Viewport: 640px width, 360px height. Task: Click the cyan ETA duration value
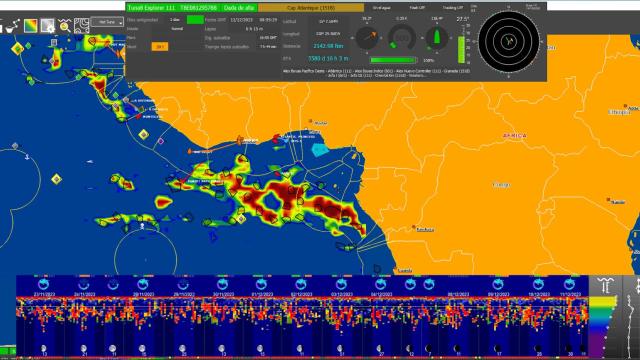[x=328, y=58]
